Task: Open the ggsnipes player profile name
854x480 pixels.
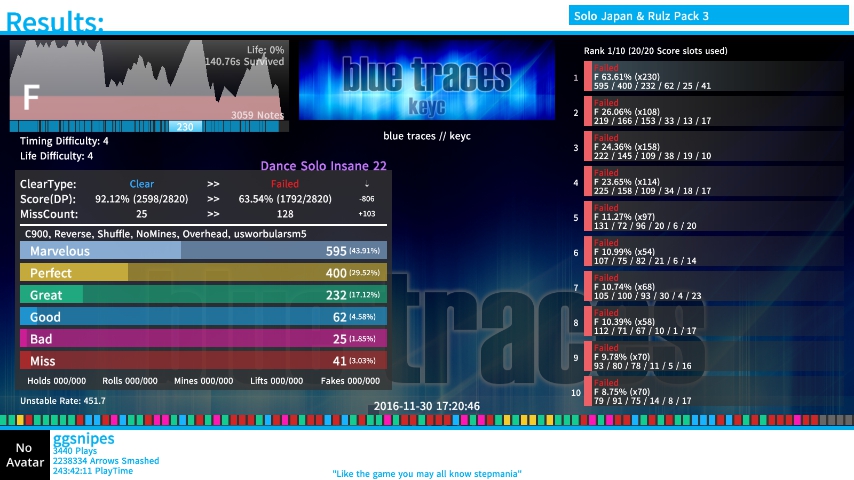Action: [84, 439]
